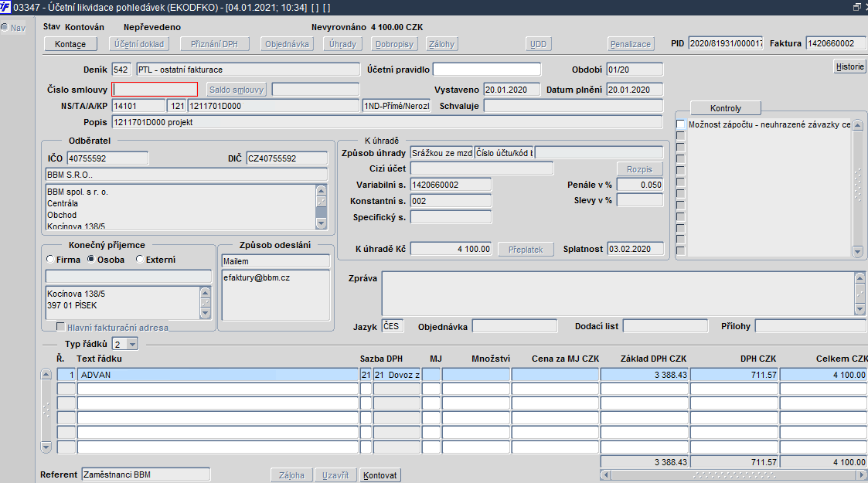Focus the red Číslo smlouvy field
This screenshot has height=483, width=868.
pyautogui.click(x=155, y=90)
